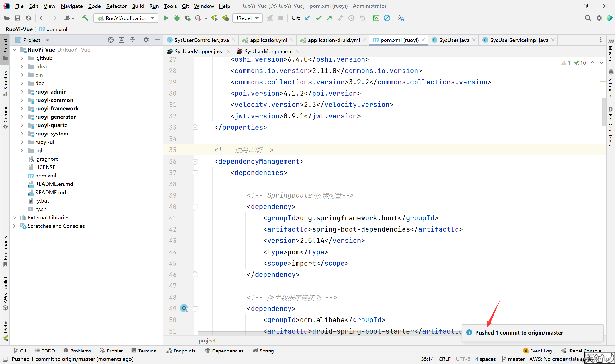Image resolution: width=615 pixels, height=364 pixels.
Task: Open IDE settings gear in the toolbar
Action: [x=599, y=18]
